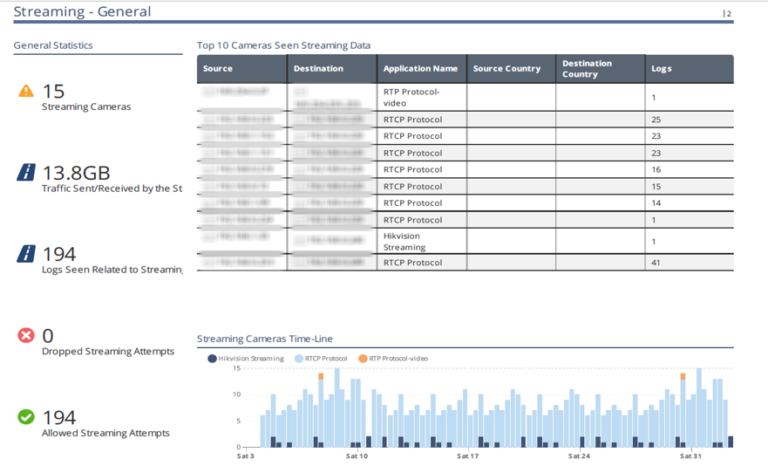Click the Hikvision Streaming dark blue legend dot
The width and height of the screenshot is (768, 466).
click(212, 359)
